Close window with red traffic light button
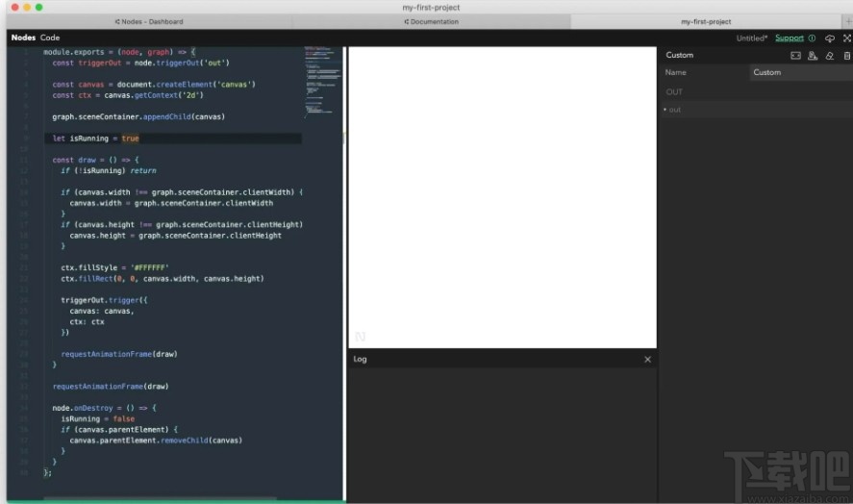This screenshot has height=504, width=853. coord(14,7)
